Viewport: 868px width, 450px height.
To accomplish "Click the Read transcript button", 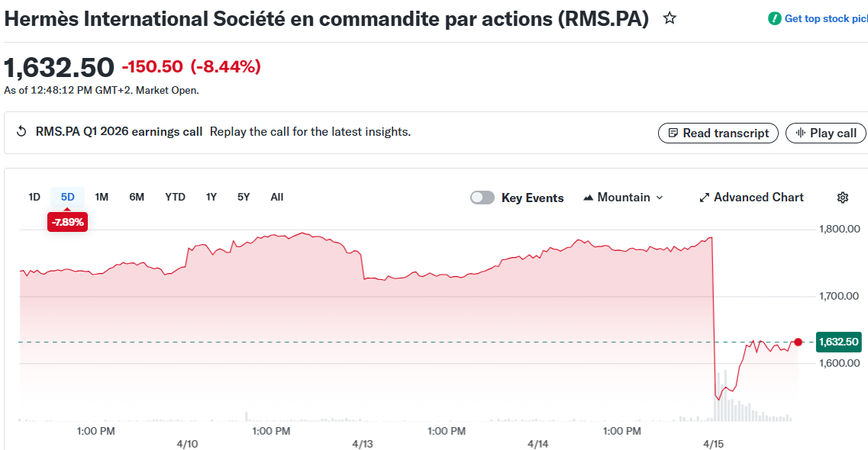I will coord(718,133).
